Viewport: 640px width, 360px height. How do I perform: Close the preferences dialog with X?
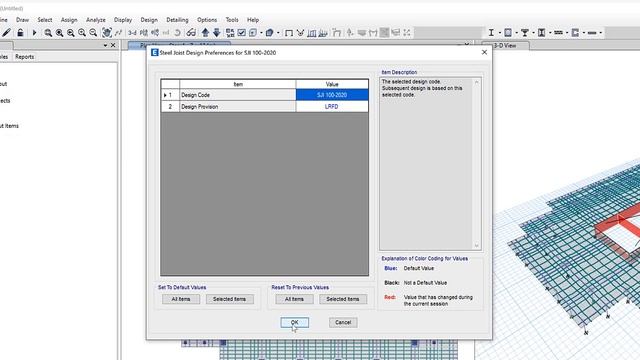coord(484,52)
